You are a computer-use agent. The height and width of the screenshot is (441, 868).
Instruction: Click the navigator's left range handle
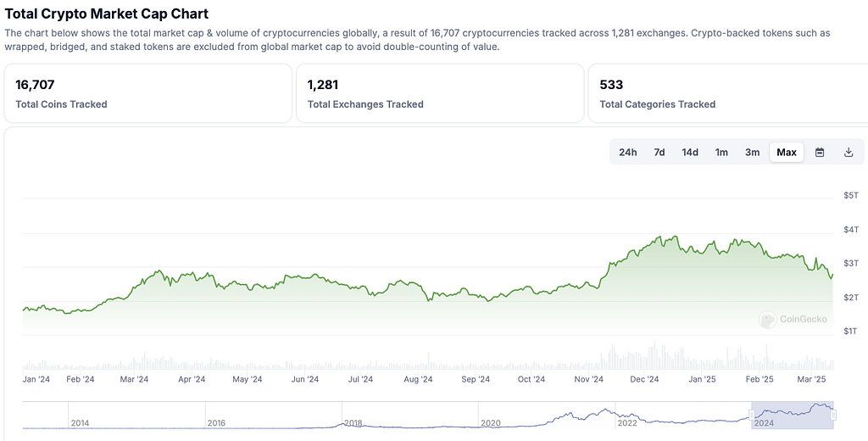[x=752, y=415]
